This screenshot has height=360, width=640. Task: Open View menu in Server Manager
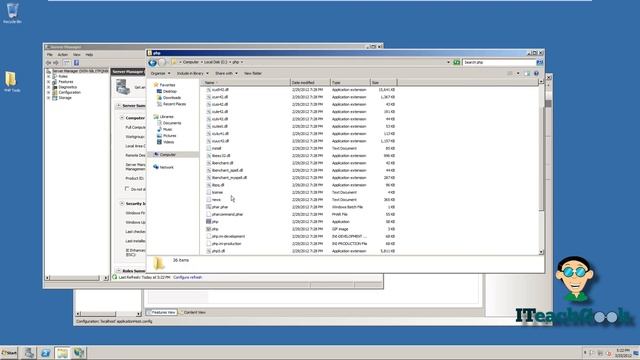click(x=77, y=55)
